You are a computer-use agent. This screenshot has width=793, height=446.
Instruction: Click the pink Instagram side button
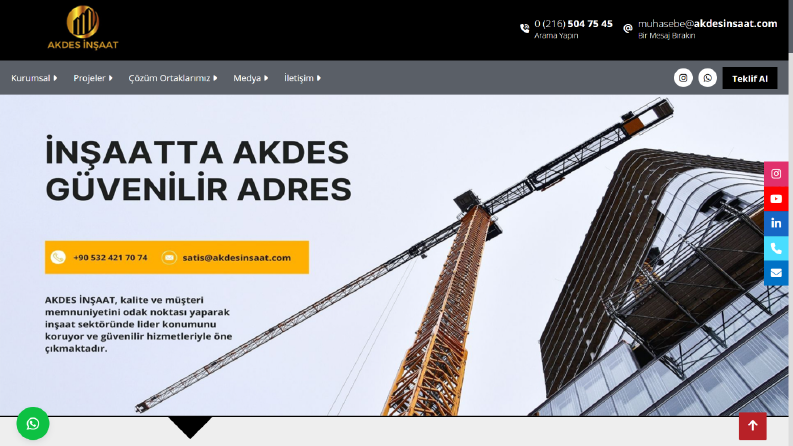776,174
